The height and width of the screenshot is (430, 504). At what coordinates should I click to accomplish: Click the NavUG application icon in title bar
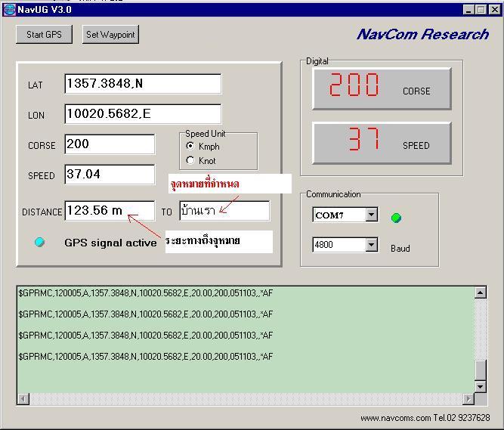[9, 10]
